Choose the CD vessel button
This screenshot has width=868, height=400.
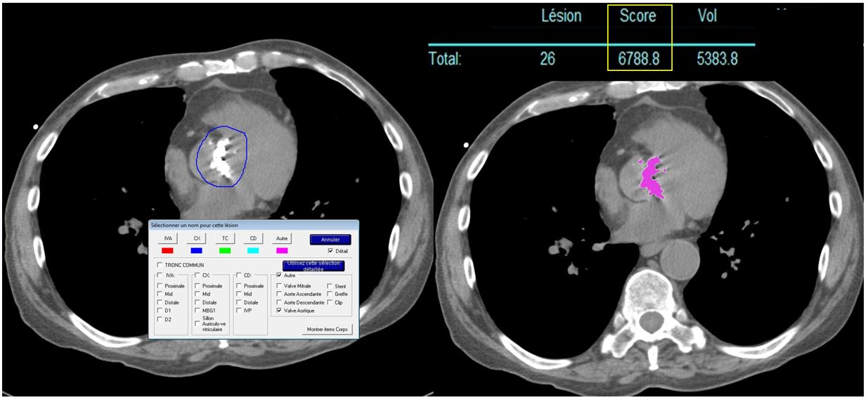point(253,239)
